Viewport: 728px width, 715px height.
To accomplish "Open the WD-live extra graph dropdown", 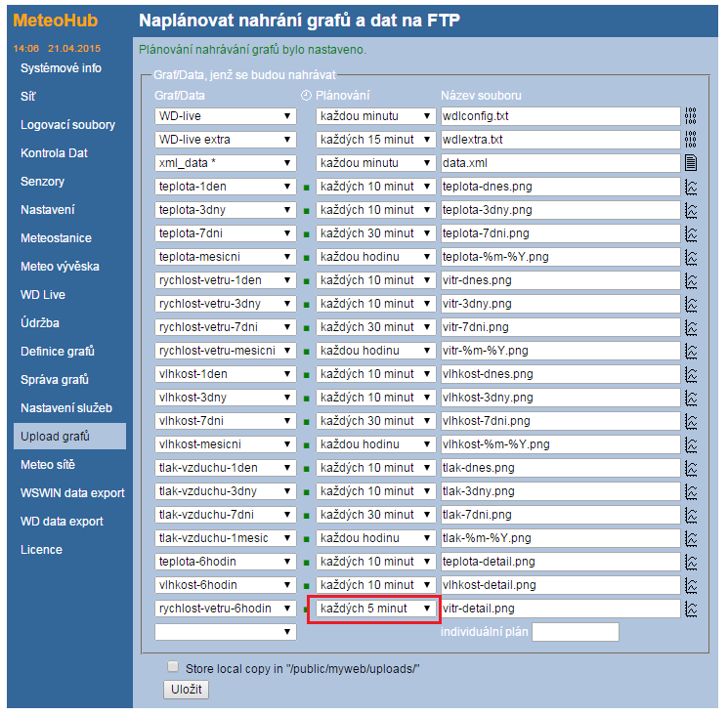I will click(225, 140).
